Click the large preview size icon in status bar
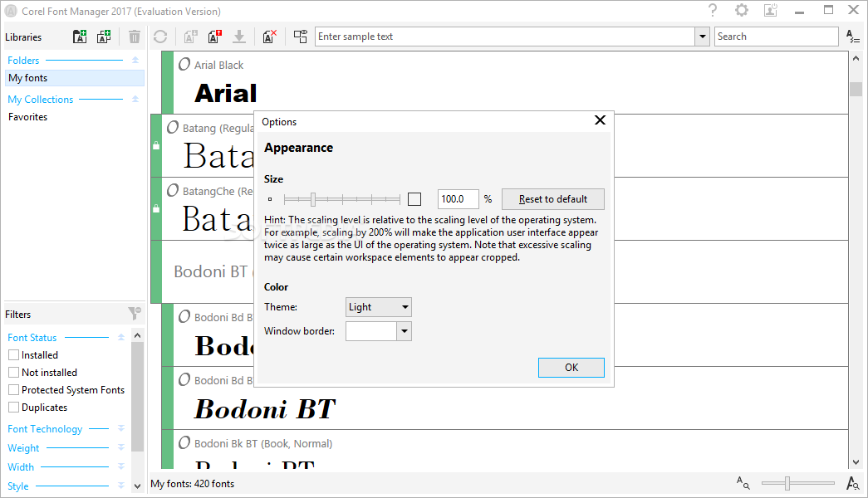 (852, 483)
